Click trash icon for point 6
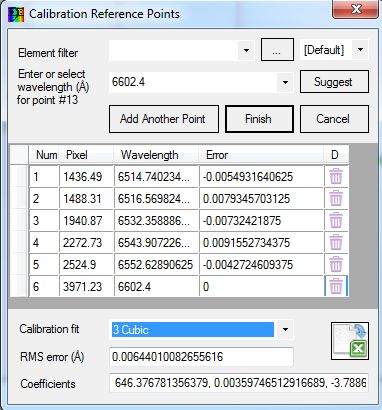This screenshot has width=382, height=410. (x=336, y=287)
